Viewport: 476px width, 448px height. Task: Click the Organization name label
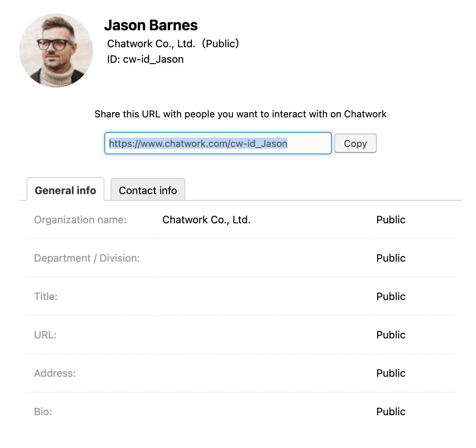[80, 220]
